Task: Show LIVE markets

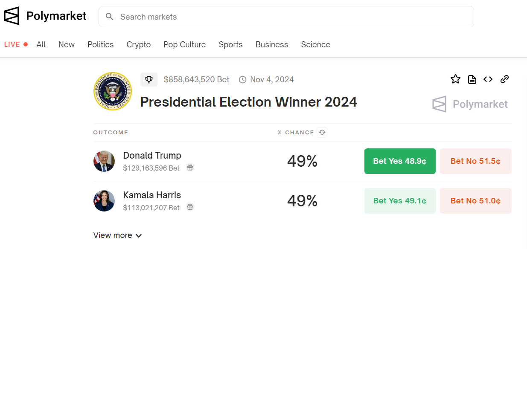Action: pos(16,45)
